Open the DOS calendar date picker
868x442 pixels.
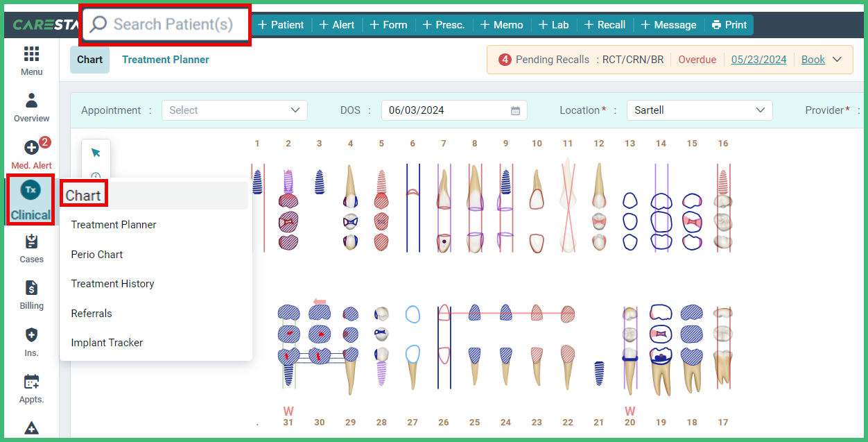tap(514, 110)
